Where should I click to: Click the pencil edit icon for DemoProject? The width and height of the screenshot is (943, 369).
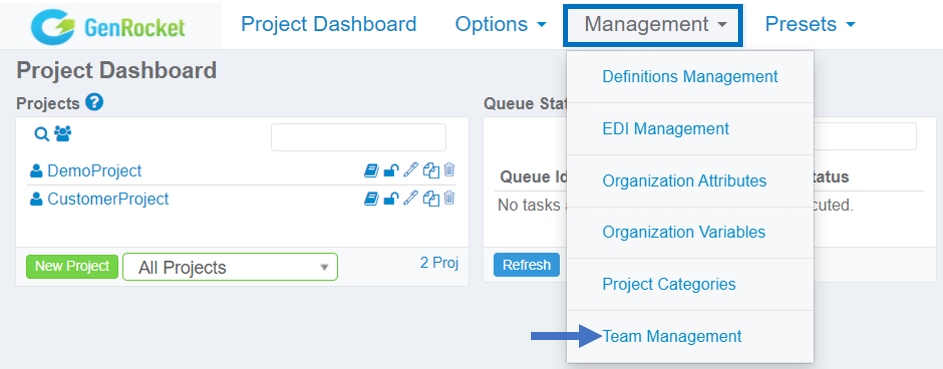point(410,170)
